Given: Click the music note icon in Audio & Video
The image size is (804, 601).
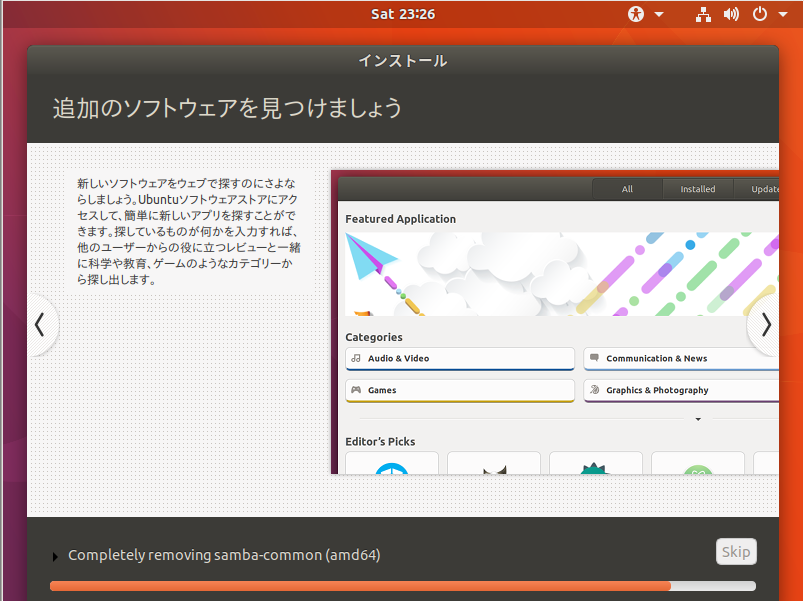Looking at the screenshot, I should [356, 358].
